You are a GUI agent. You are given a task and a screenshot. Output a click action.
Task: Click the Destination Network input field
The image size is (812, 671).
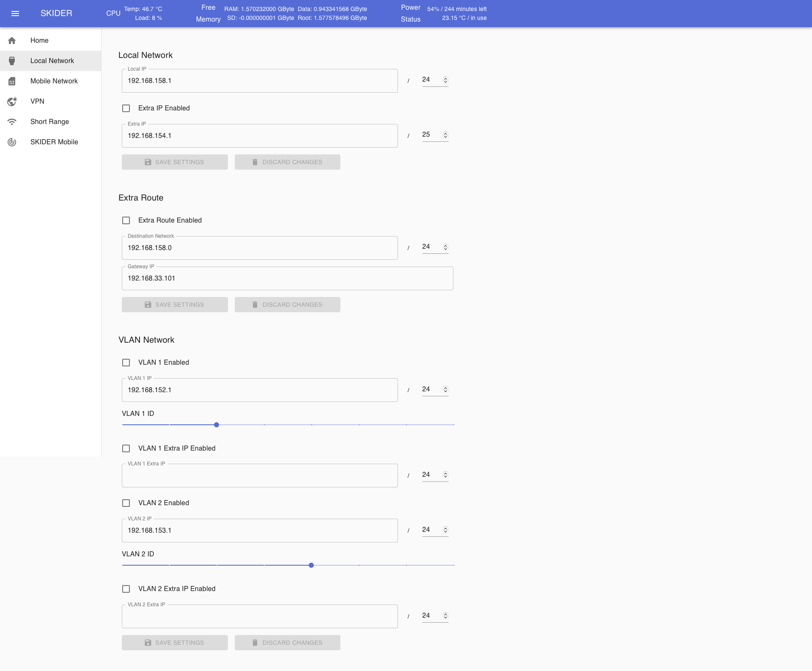[x=260, y=248]
